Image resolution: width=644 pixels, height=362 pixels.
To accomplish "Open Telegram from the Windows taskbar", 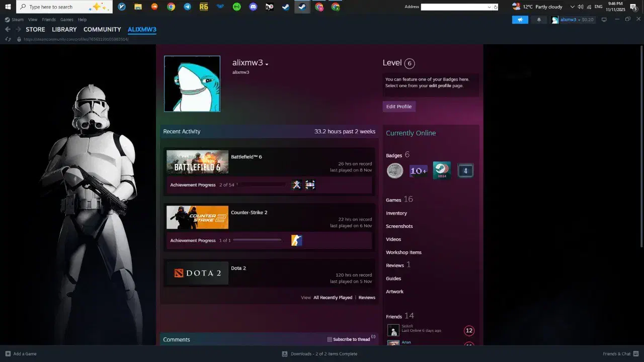I will 187,7.
